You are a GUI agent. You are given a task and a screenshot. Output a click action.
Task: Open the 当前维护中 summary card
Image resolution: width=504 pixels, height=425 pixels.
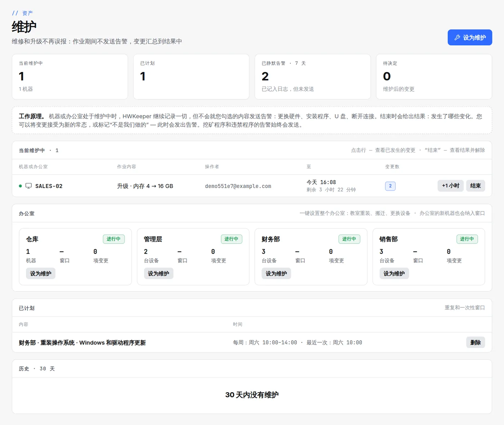70,77
